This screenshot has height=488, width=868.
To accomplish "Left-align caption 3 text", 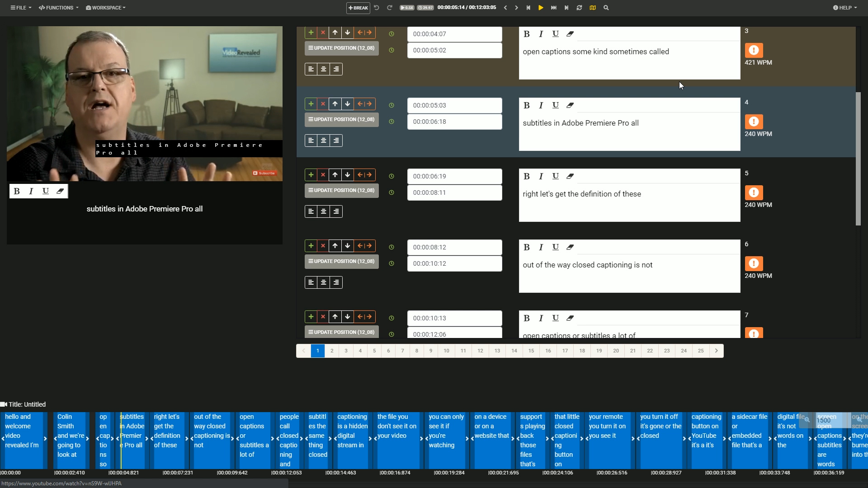I will 311,69.
